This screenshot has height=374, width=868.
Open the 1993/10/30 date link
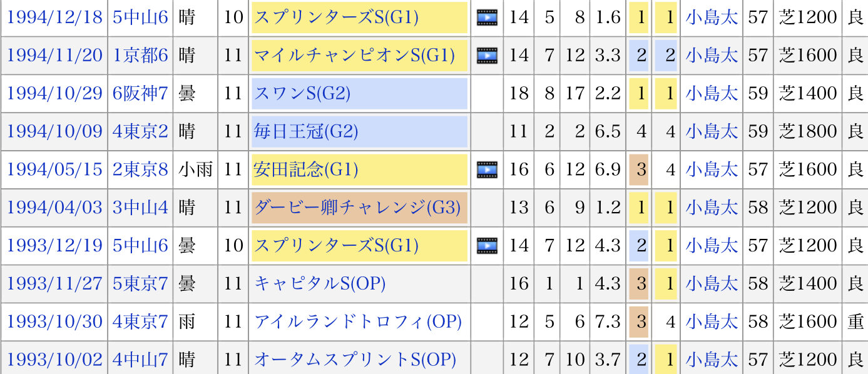[x=54, y=322]
